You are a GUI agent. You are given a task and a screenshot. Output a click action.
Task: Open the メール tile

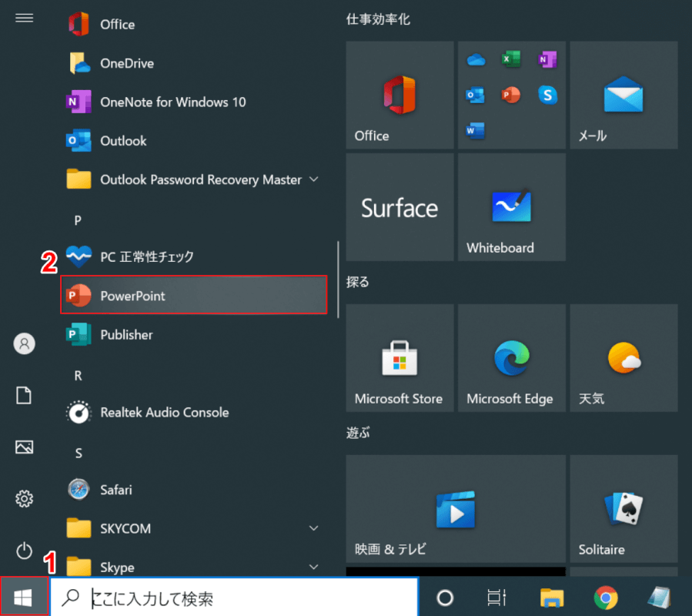623,95
